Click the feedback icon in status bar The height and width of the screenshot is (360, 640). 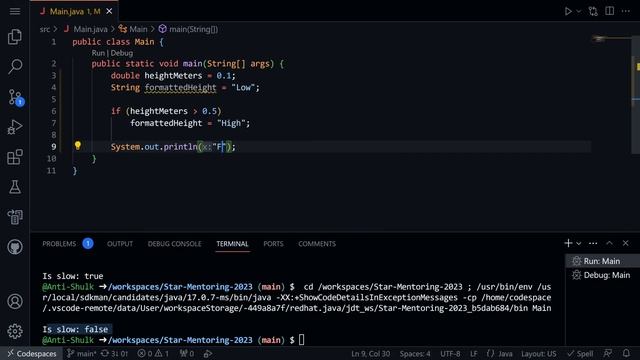click(x=608, y=353)
